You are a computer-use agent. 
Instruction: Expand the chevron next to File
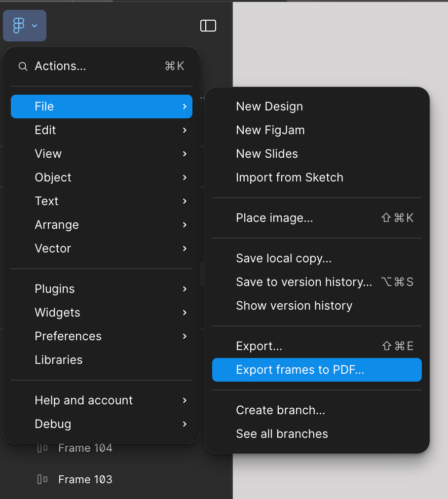(x=185, y=107)
